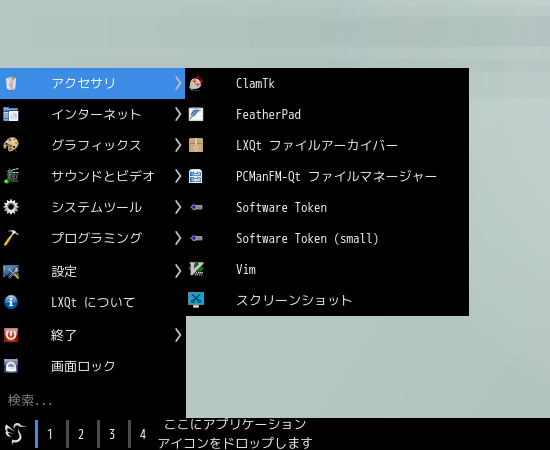Image resolution: width=550 pixels, height=450 pixels.
Task: Click the FeatherPad feather icon
Action: [196, 114]
